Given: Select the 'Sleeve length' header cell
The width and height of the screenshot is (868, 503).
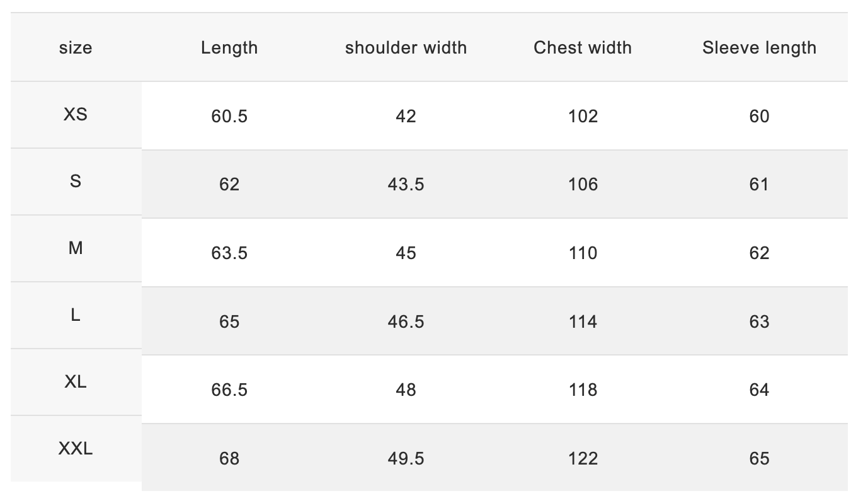Looking at the screenshot, I should coord(759,48).
